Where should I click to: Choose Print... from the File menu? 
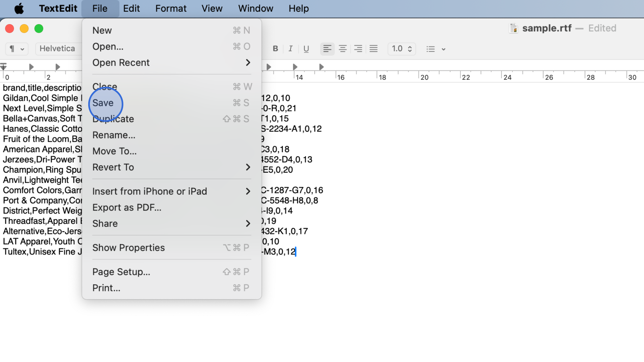[x=171, y=288]
